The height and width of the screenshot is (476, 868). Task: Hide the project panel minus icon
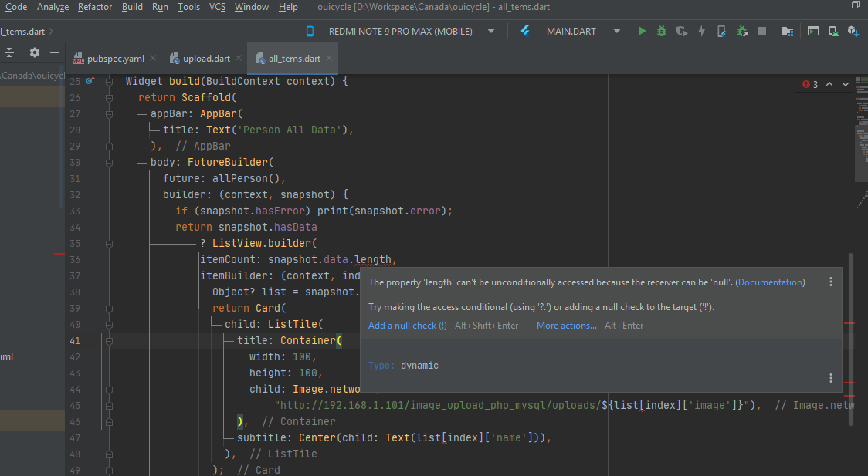coord(54,52)
